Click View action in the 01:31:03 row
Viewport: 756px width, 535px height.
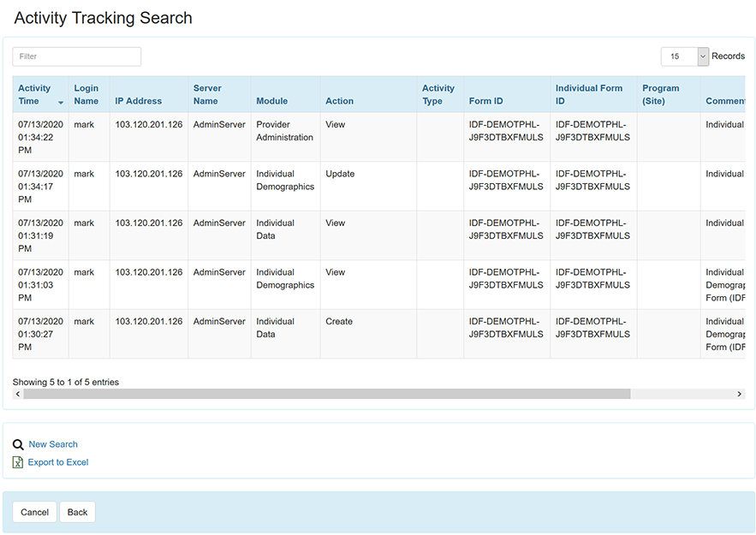335,272
